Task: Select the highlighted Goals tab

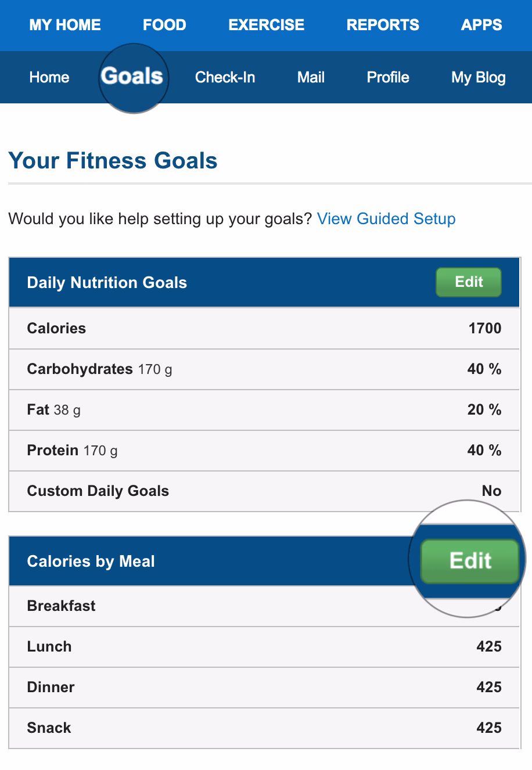Action: [132, 77]
